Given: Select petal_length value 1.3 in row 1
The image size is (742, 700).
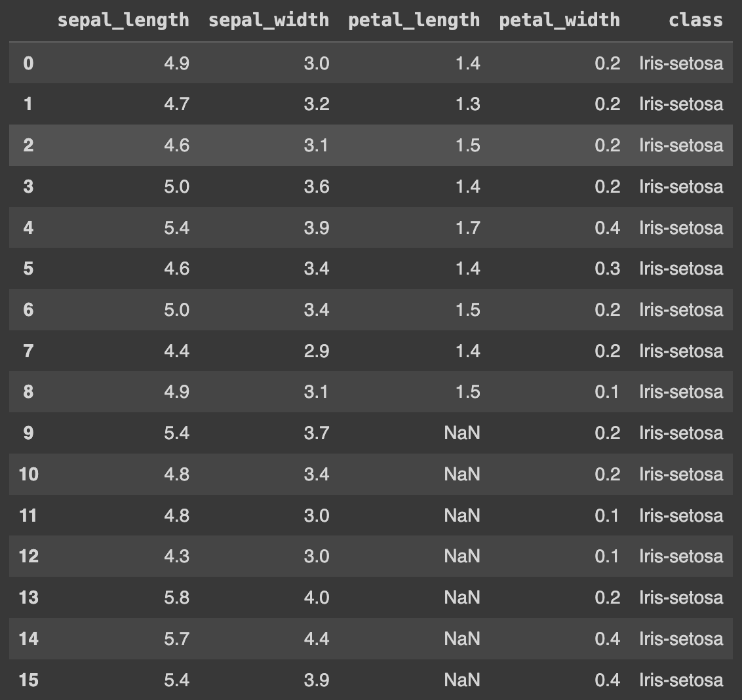Looking at the screenshot, I should [468, 104].
